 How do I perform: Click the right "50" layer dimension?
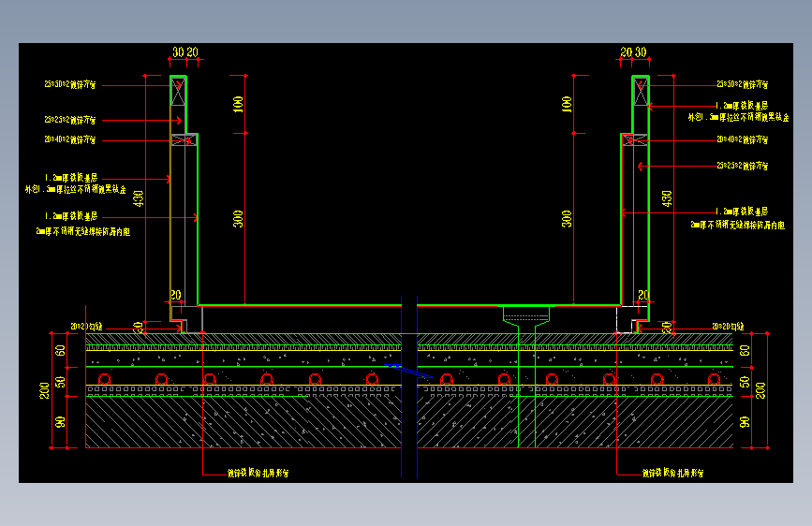(745, 382)
